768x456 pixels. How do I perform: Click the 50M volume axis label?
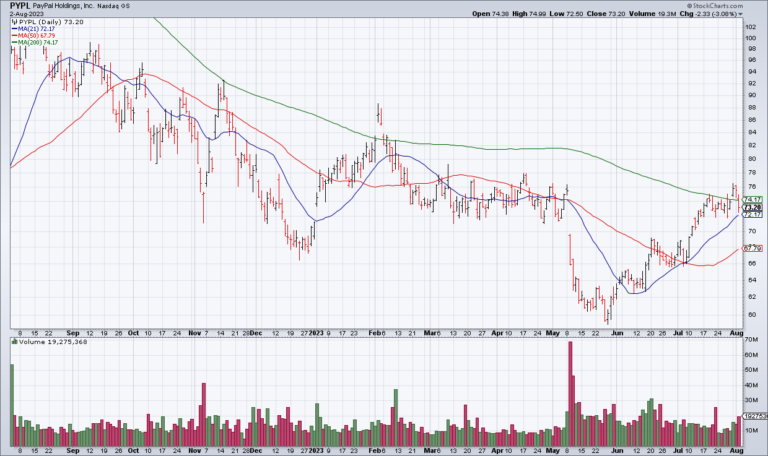pyautogui.click(x=751, y=370)
